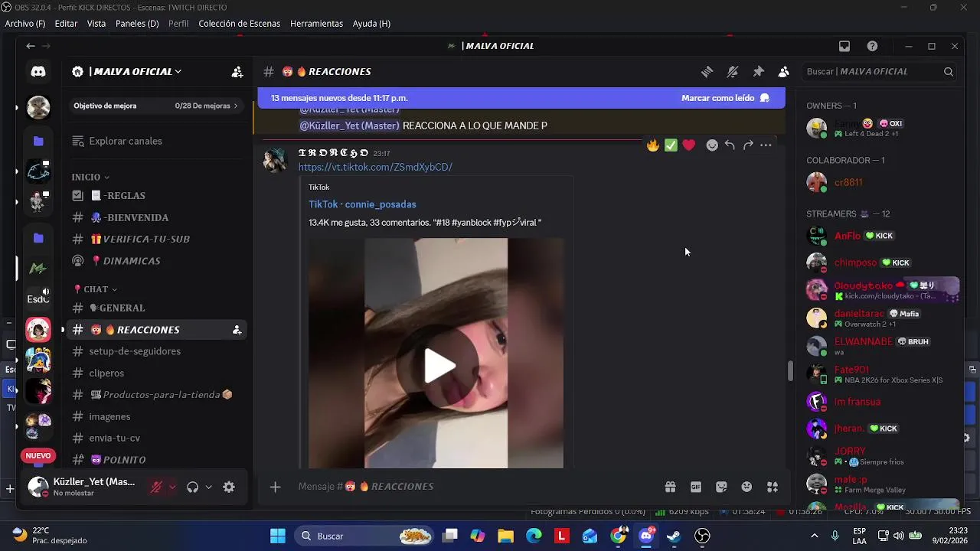
Task: Play the embedded TikTok video
Action: click(439, 366)
